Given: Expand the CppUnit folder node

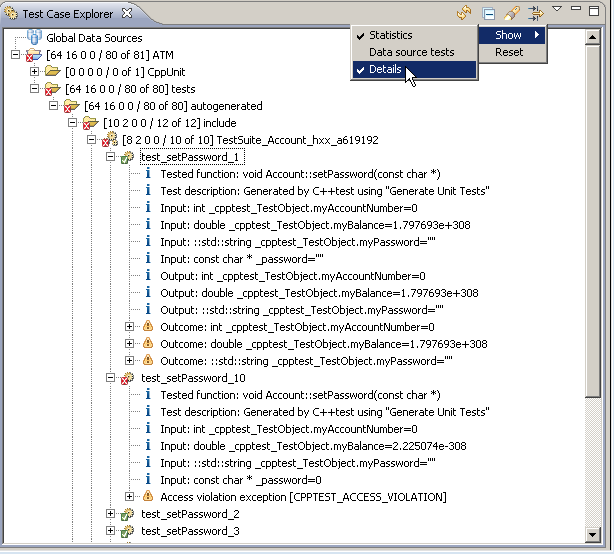Looking at the screenshot, I should [34, 72].
